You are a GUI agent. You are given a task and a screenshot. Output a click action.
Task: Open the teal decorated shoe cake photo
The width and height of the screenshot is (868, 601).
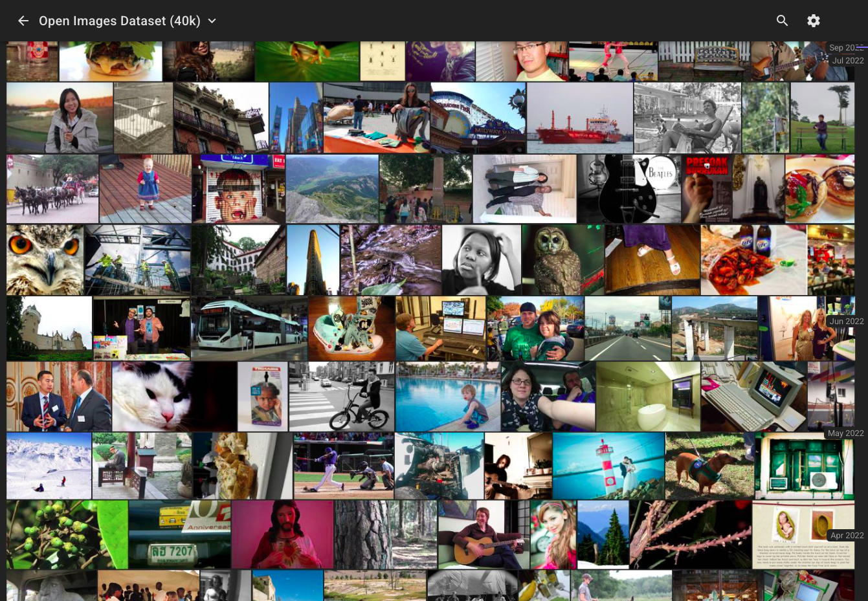351,329
